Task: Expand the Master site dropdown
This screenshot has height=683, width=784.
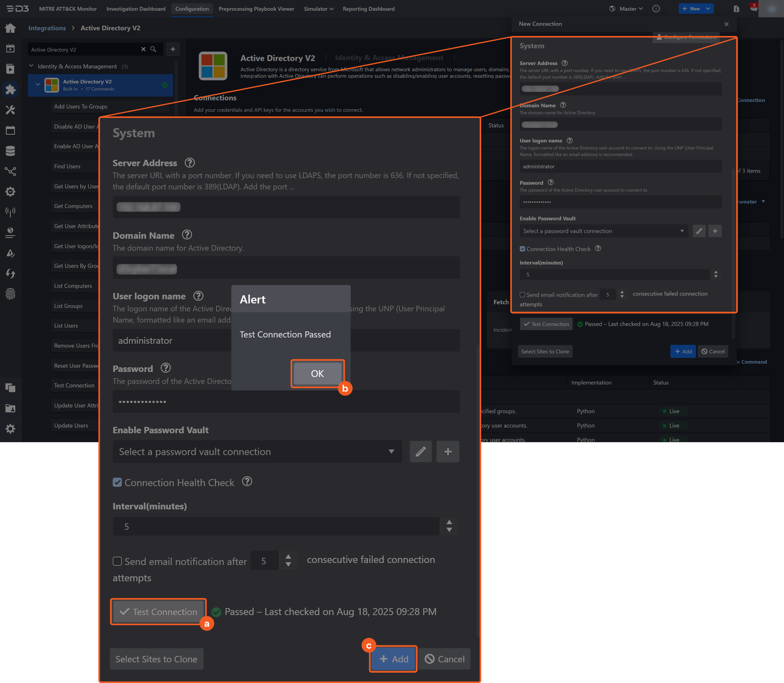Action: 631,8
